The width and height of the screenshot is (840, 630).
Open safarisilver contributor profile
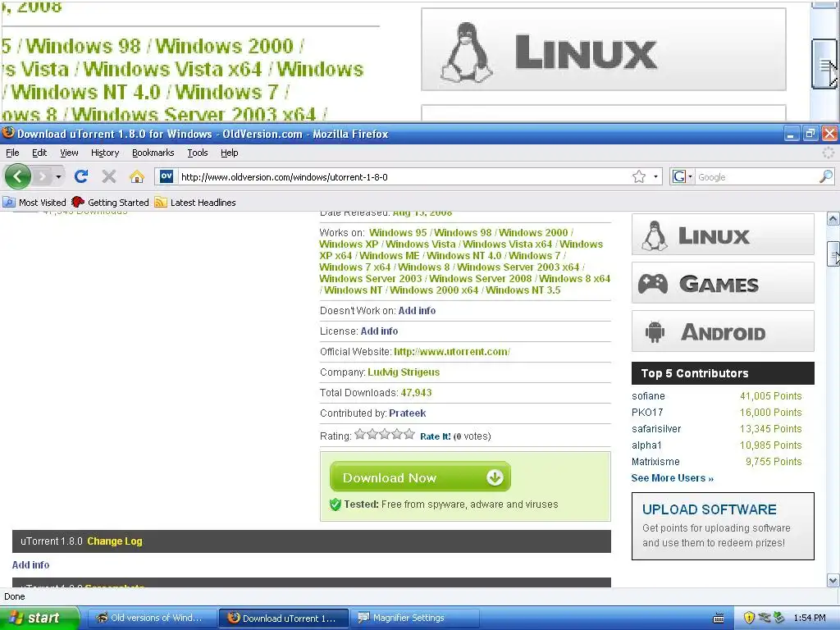tap(656, 428)
